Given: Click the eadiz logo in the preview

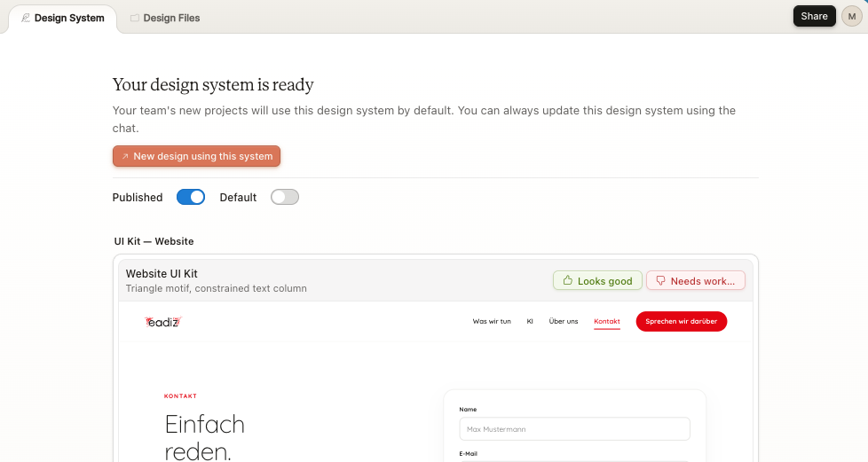Looking at the screenshot, I should [163, 322].
